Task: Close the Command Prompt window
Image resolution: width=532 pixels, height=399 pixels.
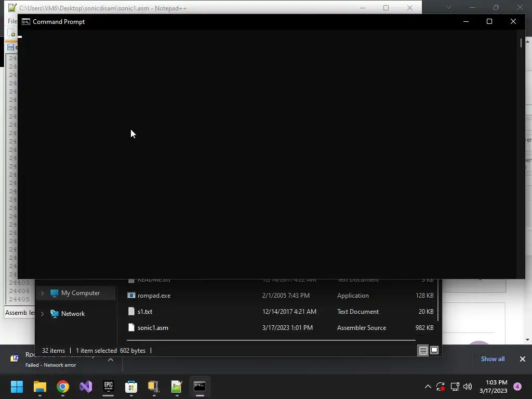Action: coord(513,21)
